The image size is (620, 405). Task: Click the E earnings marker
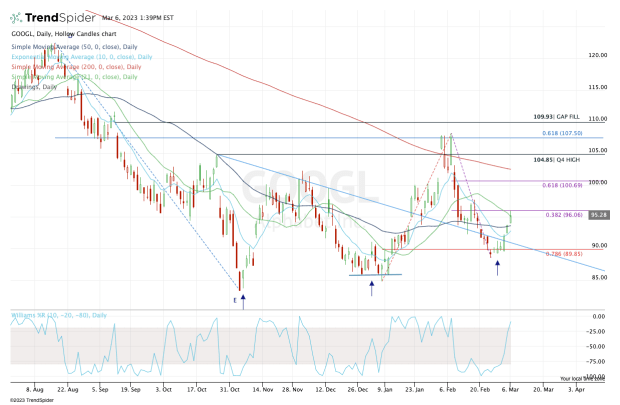(x=236, y=299)
